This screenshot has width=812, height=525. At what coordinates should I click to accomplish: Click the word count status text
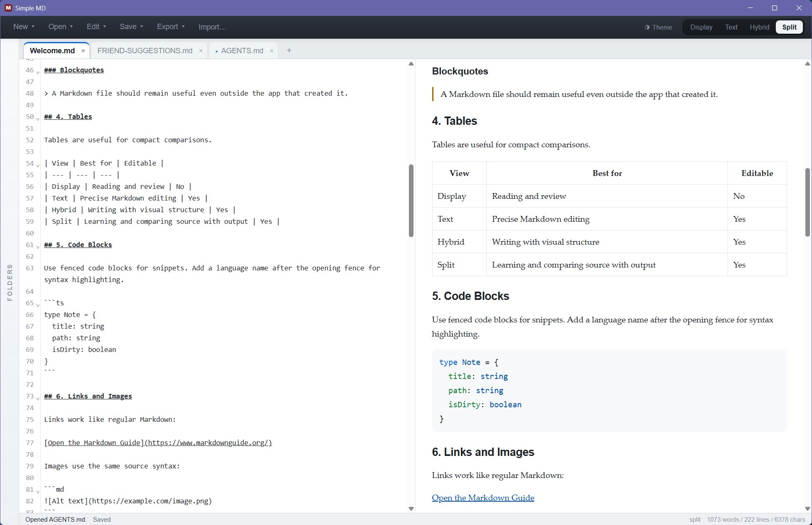(x=756, y=520)
